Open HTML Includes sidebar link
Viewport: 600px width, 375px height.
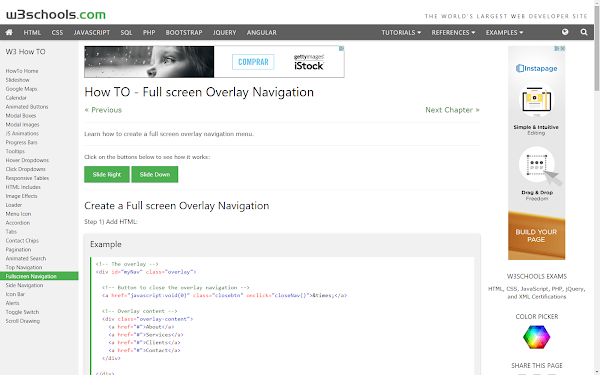click(x=23, y=187)
